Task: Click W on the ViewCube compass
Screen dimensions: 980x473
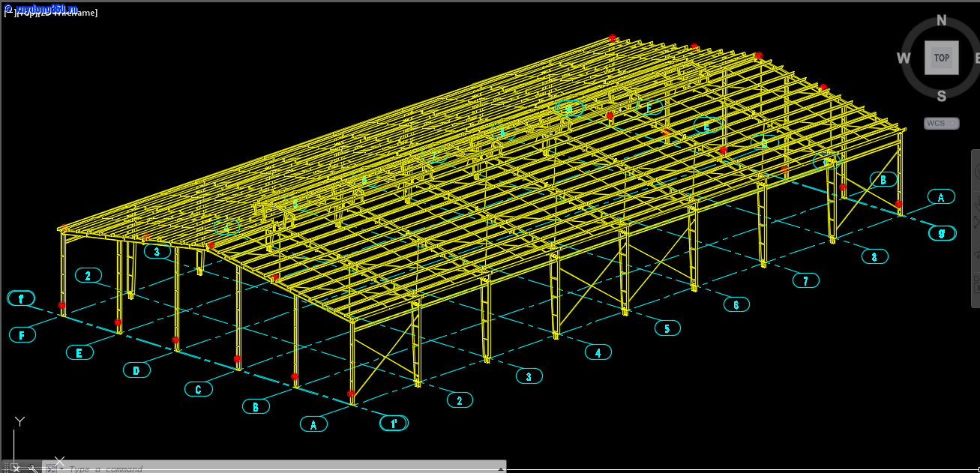Action: [x=903, y=58]
